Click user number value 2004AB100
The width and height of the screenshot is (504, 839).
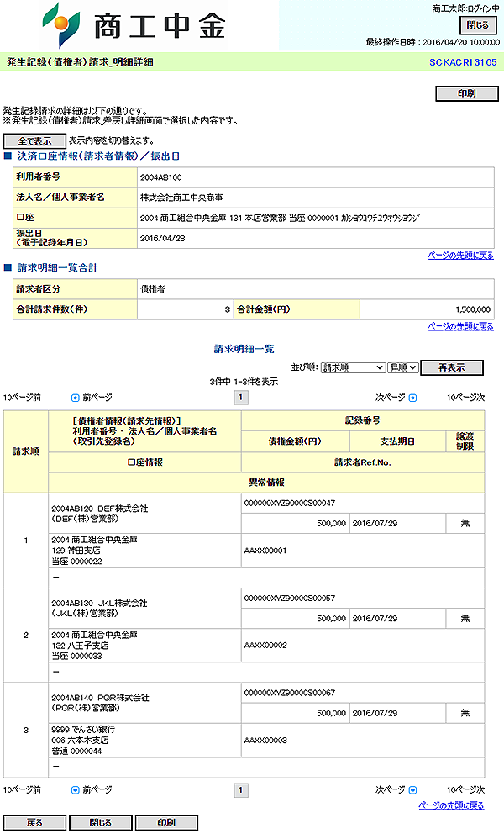[x=161, y=177]
